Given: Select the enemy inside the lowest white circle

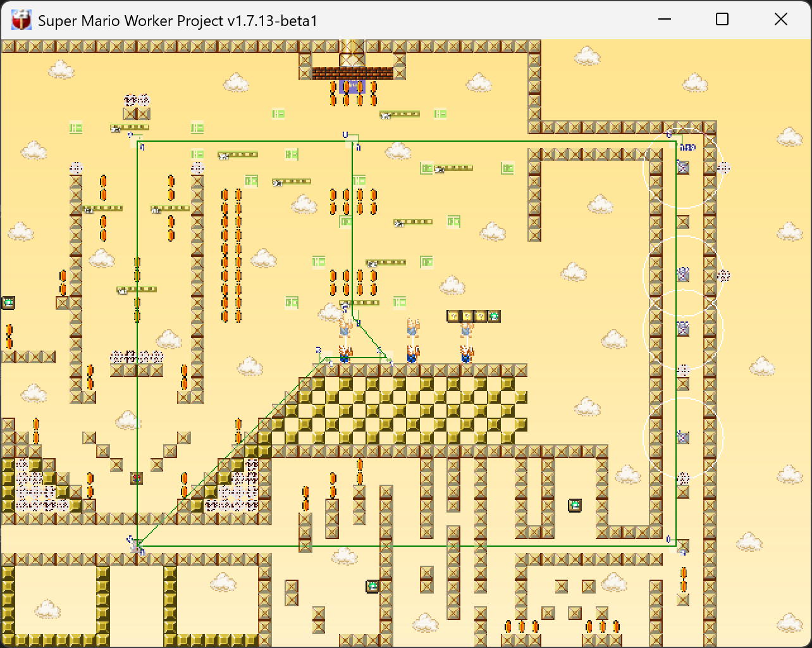Looking at the screenshot, I should 683,437.
